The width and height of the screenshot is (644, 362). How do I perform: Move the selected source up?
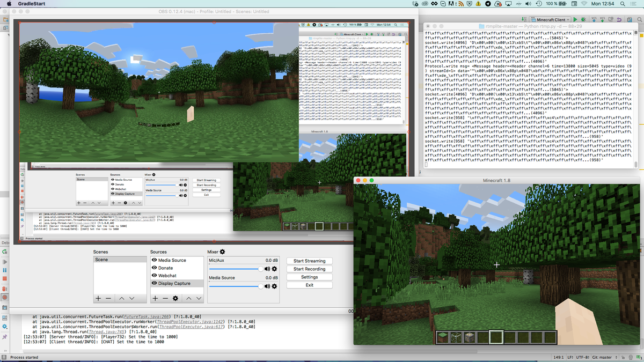[189, 298]
